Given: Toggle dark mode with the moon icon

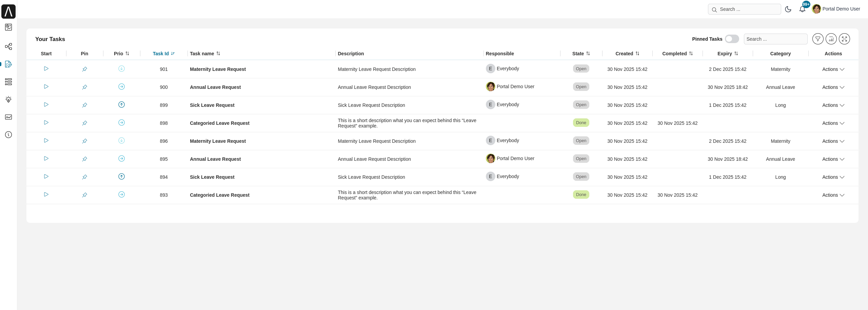Looking at the screenshot, I should 788,9.
